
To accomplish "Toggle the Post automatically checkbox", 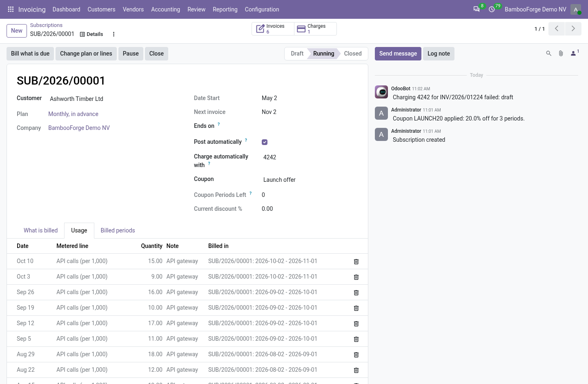I will pyautogui.click(x=265, y=142).
